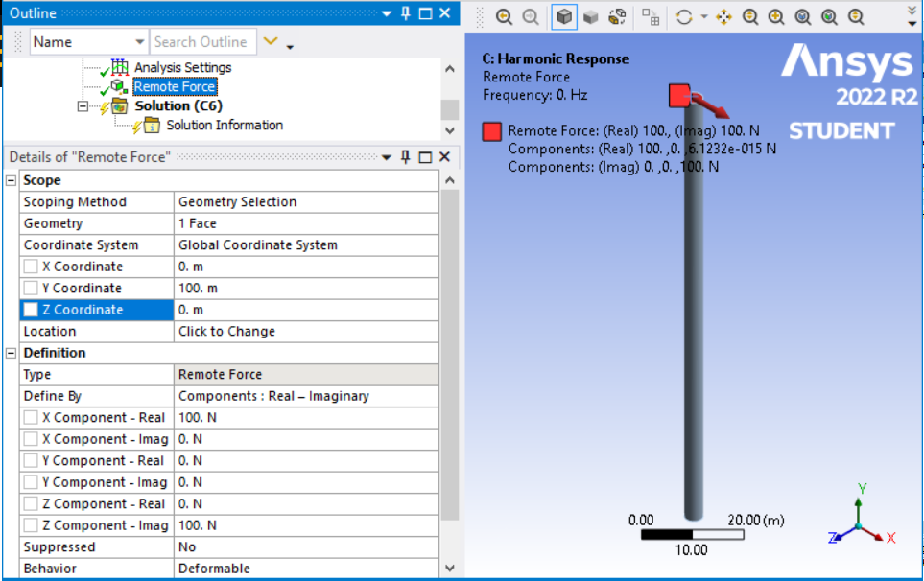Screen dimensions: 924x581
Task: Select the highlighted shaded cube display icon
Action: tap(565, 17)
